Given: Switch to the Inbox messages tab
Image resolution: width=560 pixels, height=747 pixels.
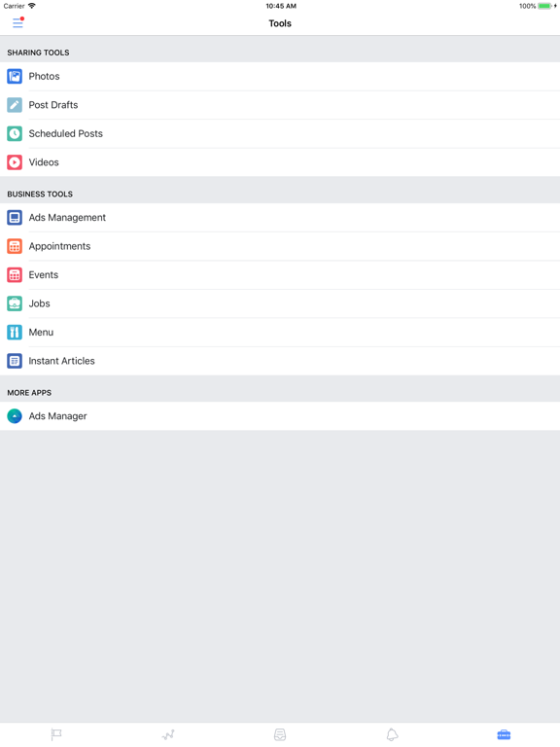Looking at the screenshot, I should (280, 734).
